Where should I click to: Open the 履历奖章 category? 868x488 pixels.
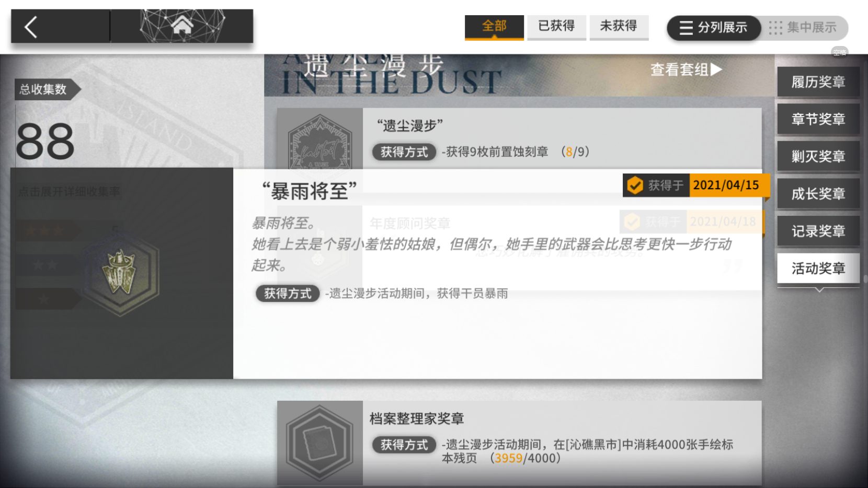[818, 82]
